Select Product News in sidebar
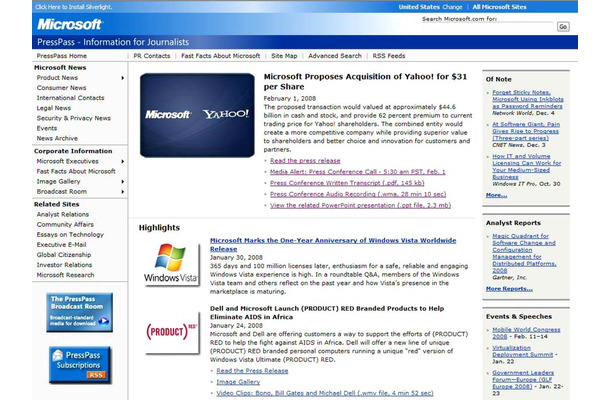Viewport: 610px width, 400px height. [57, 77]
